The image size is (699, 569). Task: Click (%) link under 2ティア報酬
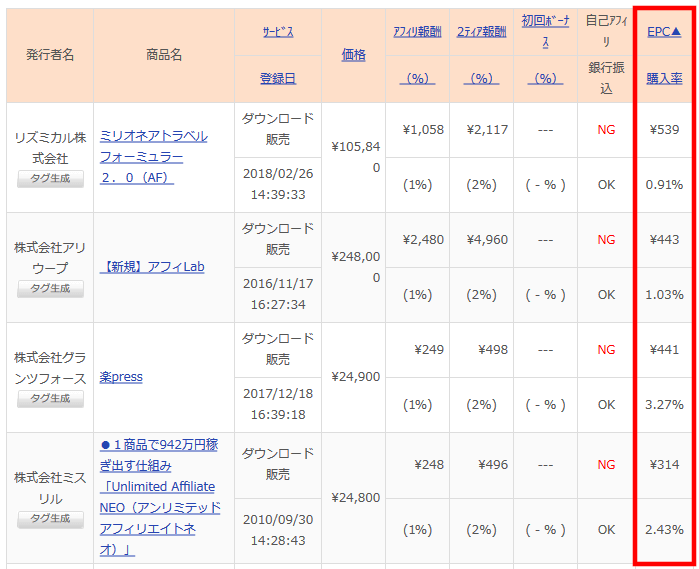(481, 78)
